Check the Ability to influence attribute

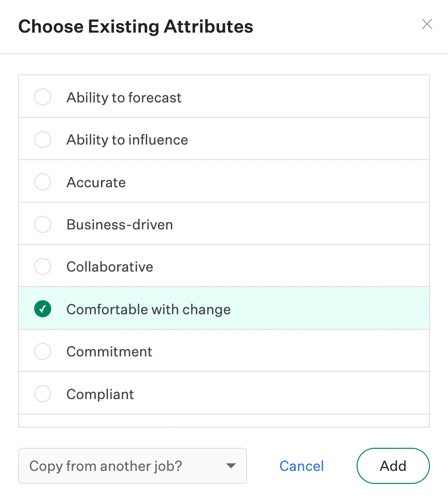[x=43, y=140]
